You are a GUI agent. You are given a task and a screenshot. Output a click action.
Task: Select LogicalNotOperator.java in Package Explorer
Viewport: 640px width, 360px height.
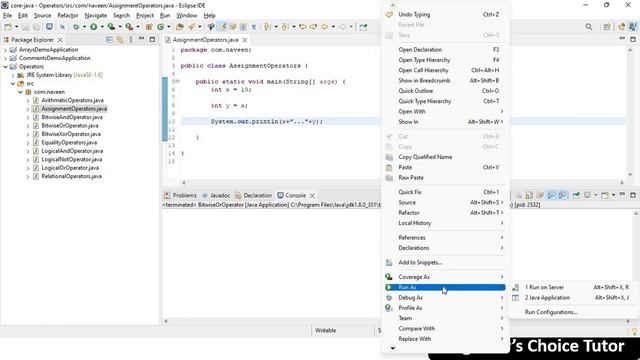72,160
